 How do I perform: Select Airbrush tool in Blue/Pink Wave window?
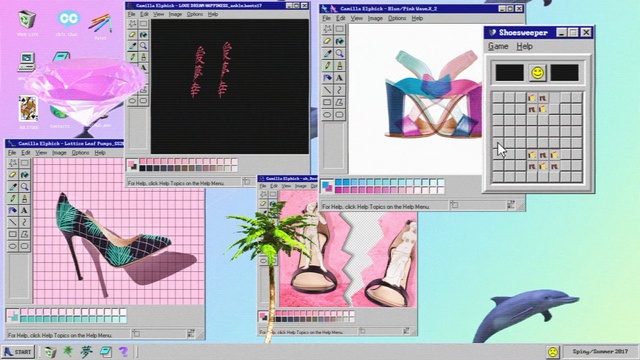[327, 78]
